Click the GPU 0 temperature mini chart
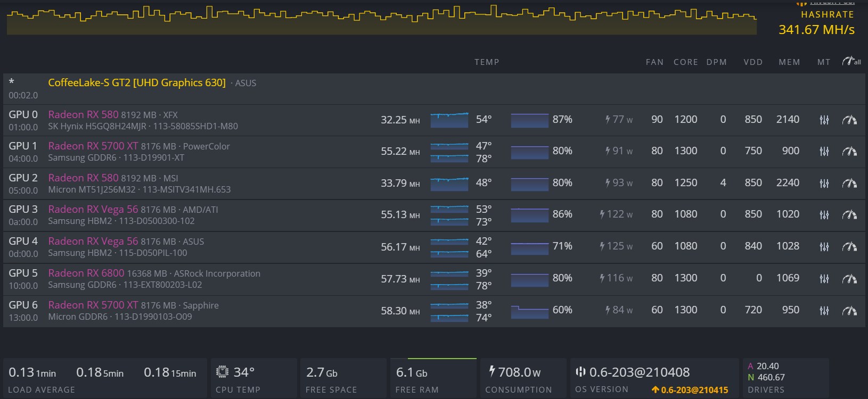The height and width of the screenshot is (399, 868). [449, 120]
